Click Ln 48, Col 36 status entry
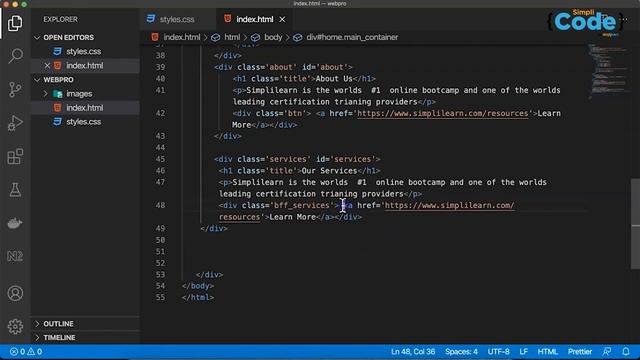The width and height of the screenshot is (640, 360). pyautogui.click(x=413, y=351)
